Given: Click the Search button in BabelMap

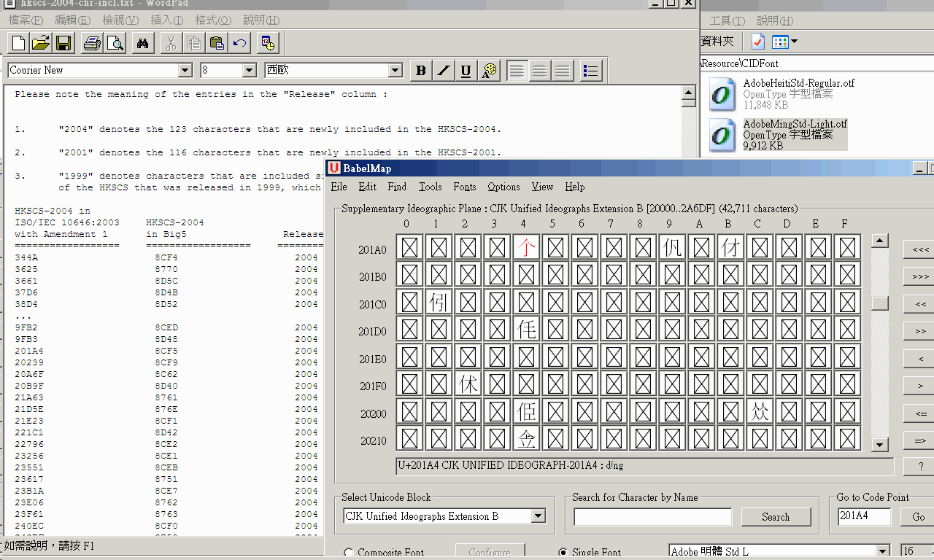Looking at the screenshot, I should pyautogui.click(x=775, y=516).
